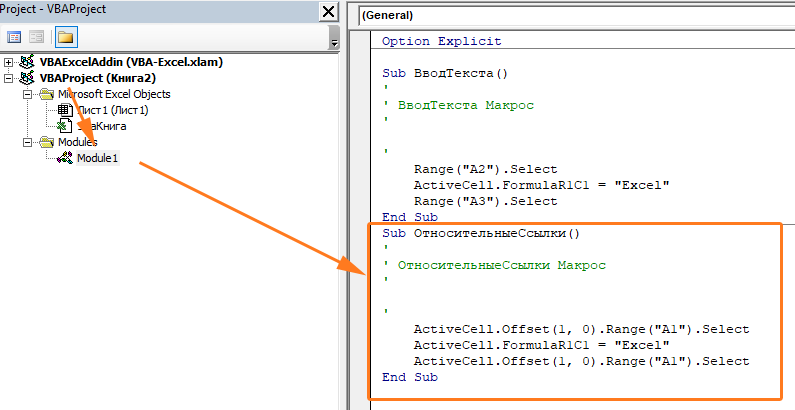Select Module1 in the project tree
Image resolution: width=795 pixels, height=410 pixels.
coord(97,158)
